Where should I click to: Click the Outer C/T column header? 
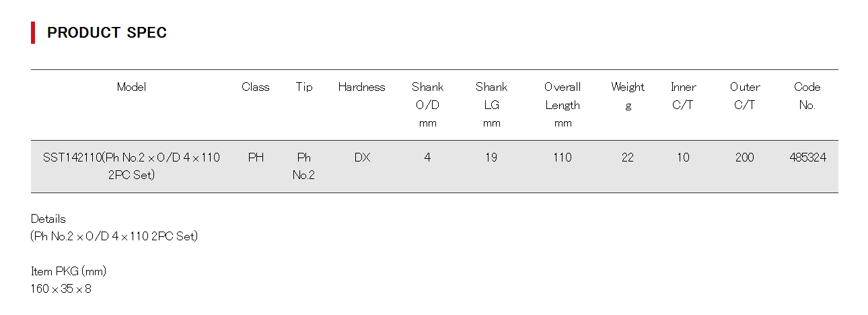pyautogui.click(x=745, y=96)
